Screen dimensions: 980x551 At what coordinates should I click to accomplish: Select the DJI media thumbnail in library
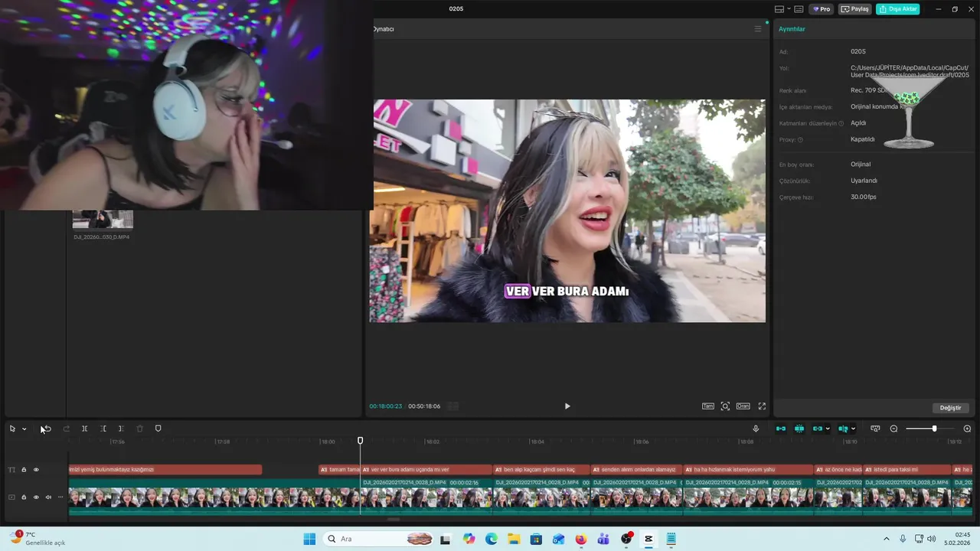point(103,220)
